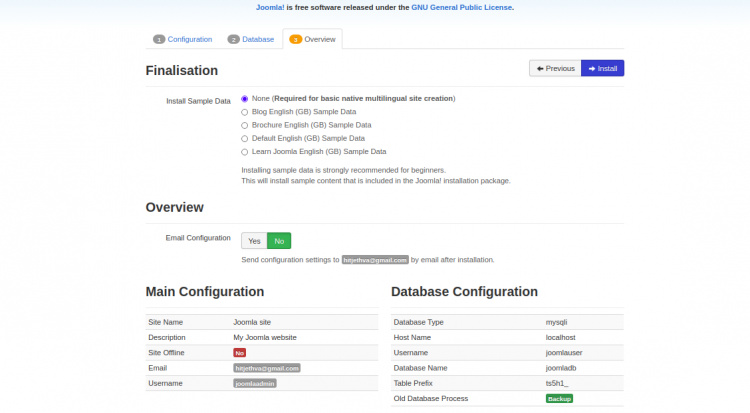Select None for sample data
Viewport: 750px width, 413px height.
click(x=245, y=99)
